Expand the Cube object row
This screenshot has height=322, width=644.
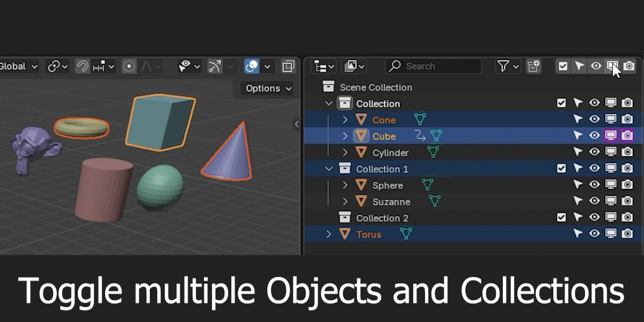345,136
